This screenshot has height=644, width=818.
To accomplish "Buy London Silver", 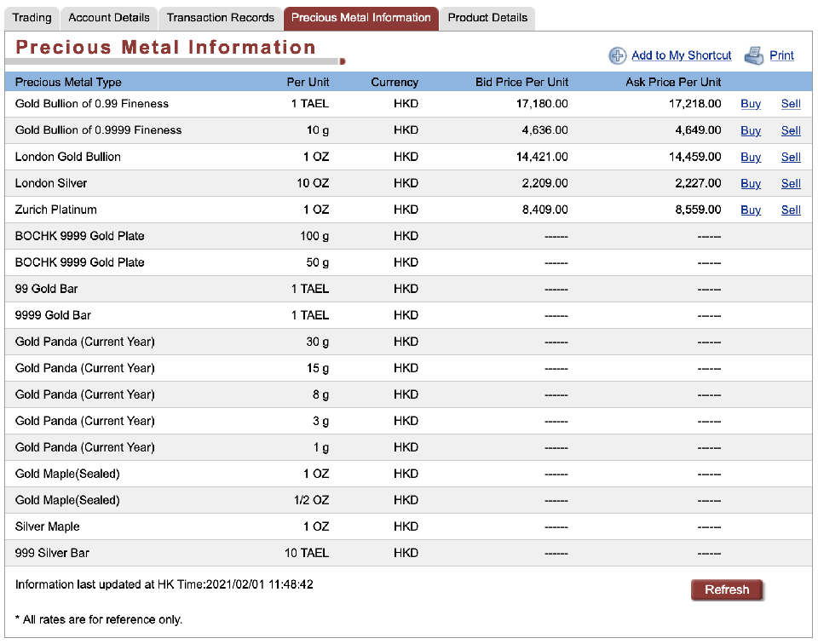I will click(x=751, y=183).
